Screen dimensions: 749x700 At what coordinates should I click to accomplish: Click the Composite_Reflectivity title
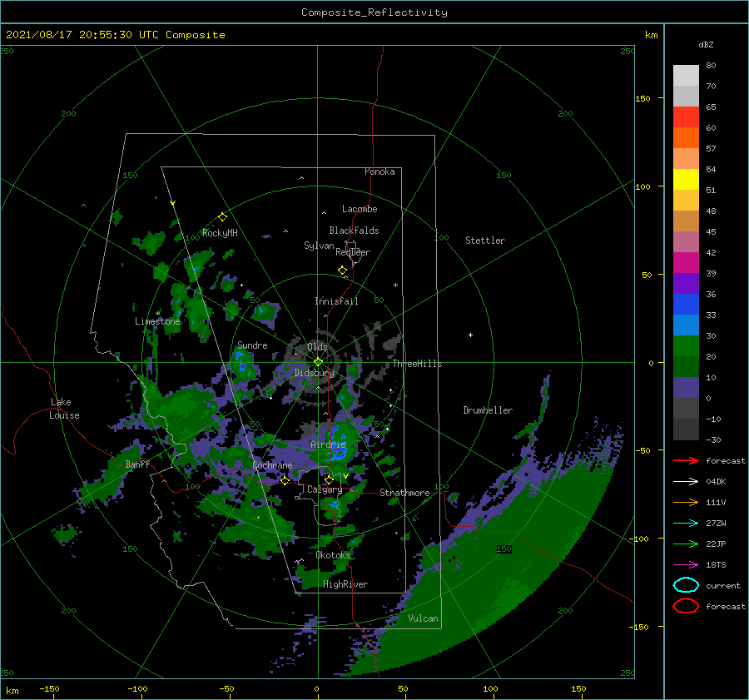pyautogui.click(x=374, y=12)
